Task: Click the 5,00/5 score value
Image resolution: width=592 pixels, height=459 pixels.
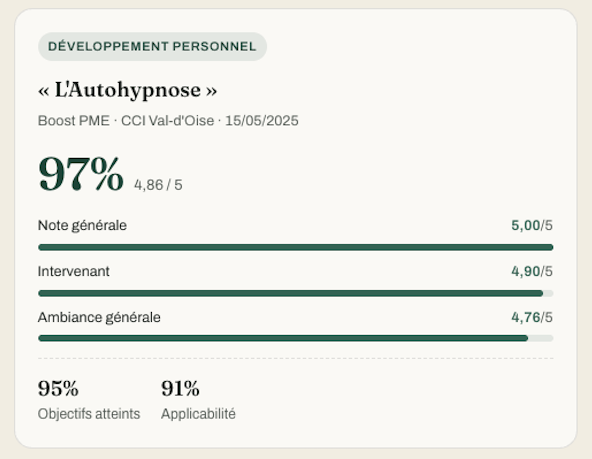Action: click(x=532, y=225)
